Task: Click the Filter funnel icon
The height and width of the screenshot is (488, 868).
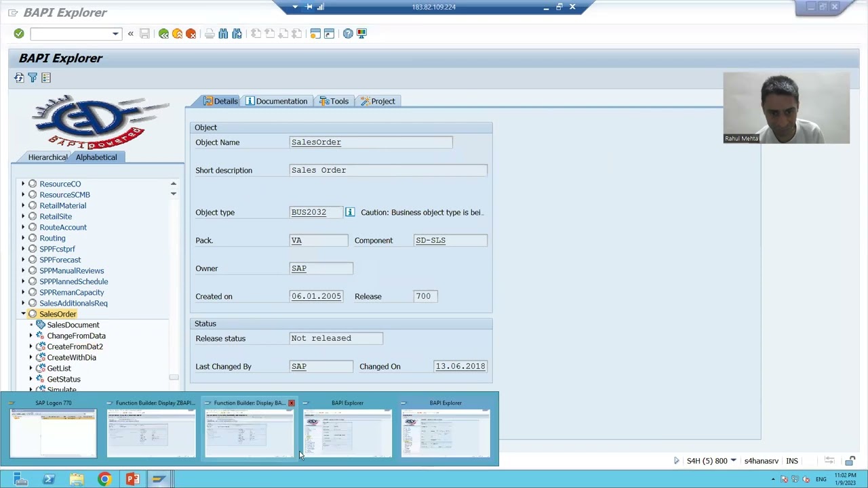Action: tap(33, 78)
